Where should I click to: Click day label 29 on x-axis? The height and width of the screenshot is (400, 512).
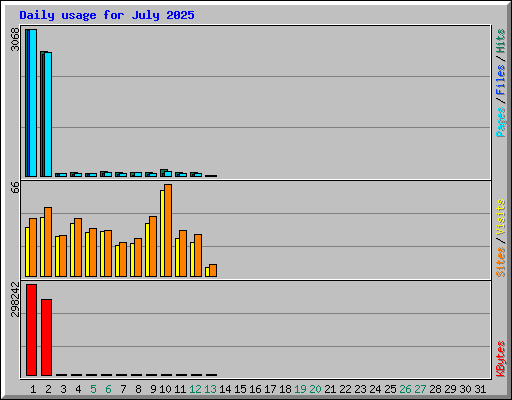[450, 389]
